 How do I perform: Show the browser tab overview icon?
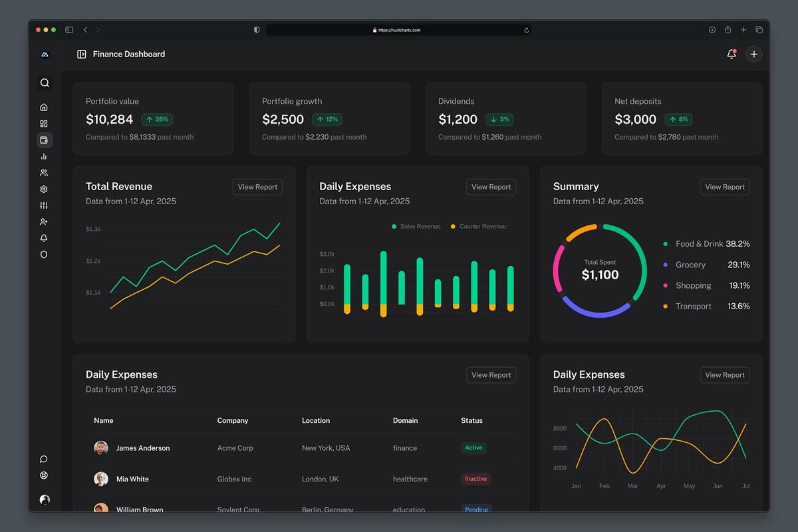[759, 30]
